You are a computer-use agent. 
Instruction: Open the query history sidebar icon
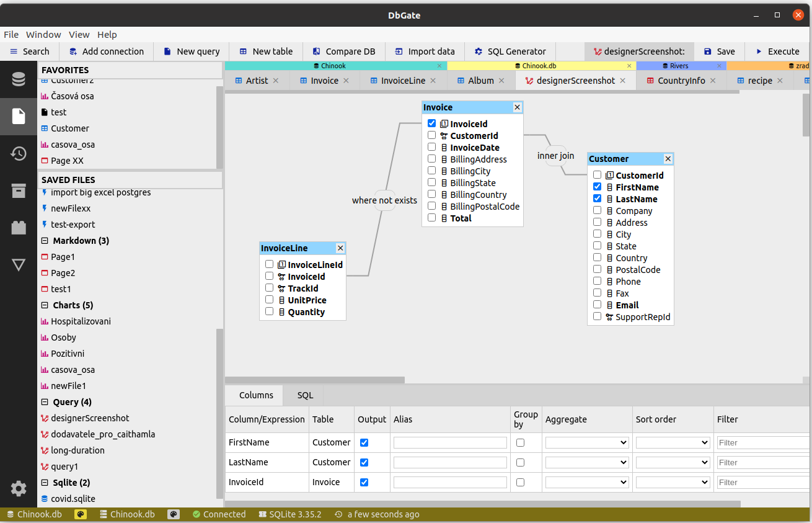(x=19, y=153)
